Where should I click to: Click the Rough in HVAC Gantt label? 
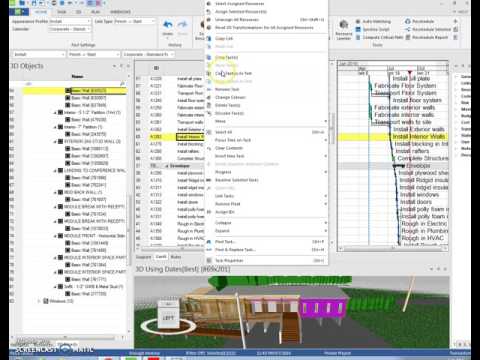pos(423,238)
